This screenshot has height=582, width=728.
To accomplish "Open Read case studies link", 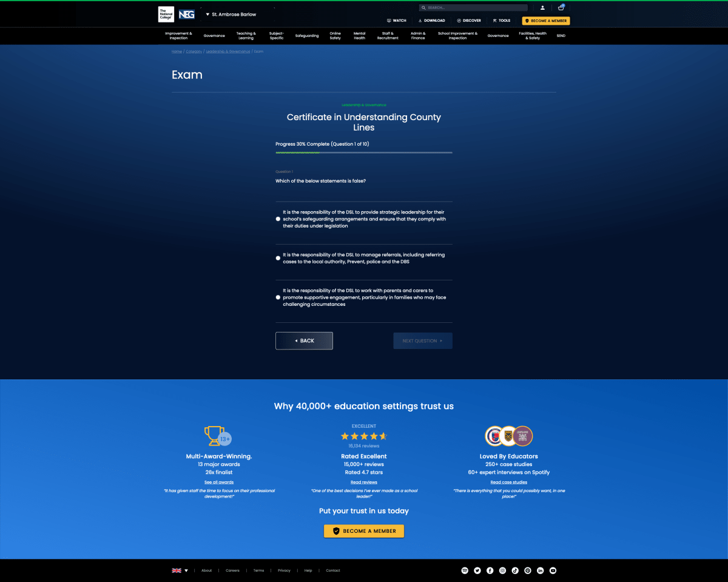I will tap(509, 482).
